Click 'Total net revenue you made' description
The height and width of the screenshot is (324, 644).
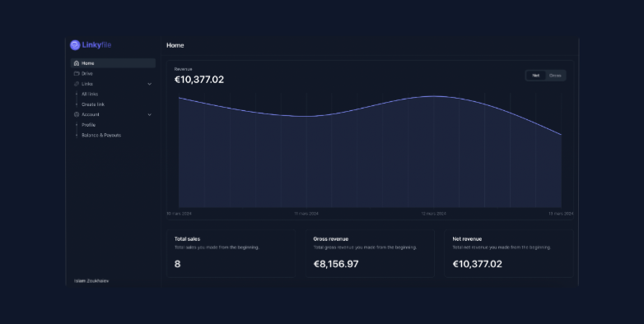click(502, 248)
